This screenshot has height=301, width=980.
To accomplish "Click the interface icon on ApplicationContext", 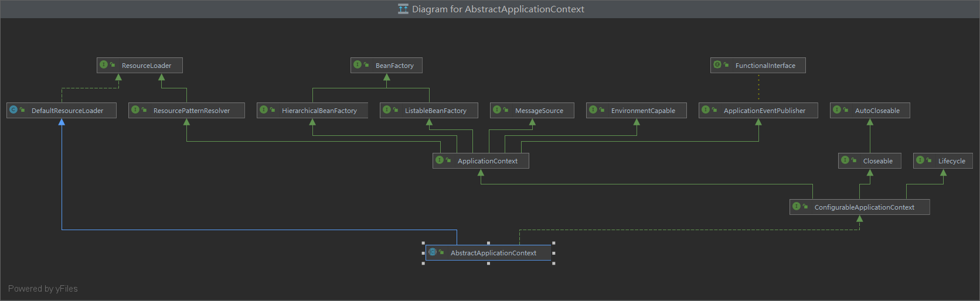I will pyautogui.click(x=440, y=160).
